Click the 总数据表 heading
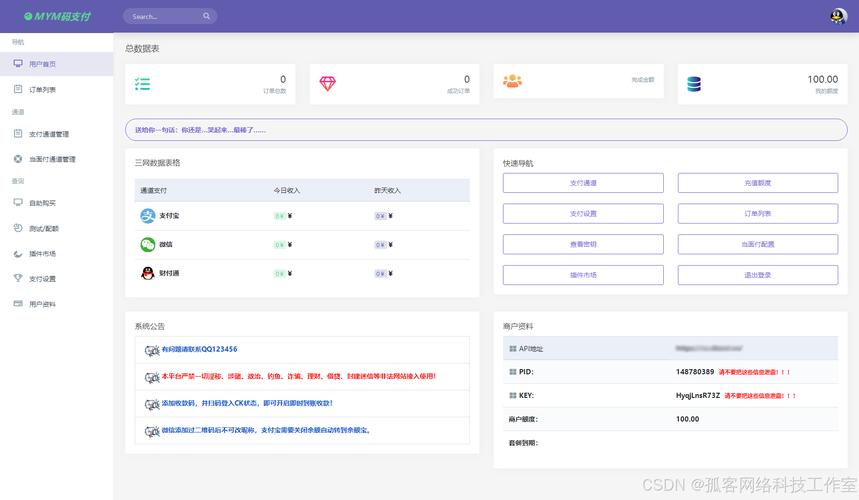 coord(142,49)
